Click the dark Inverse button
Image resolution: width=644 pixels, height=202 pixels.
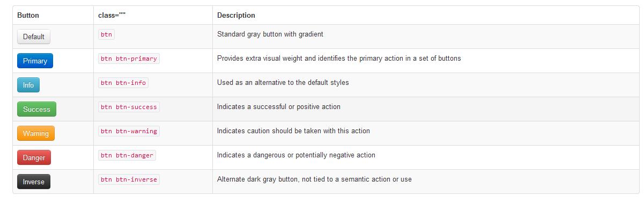point(34,182)
